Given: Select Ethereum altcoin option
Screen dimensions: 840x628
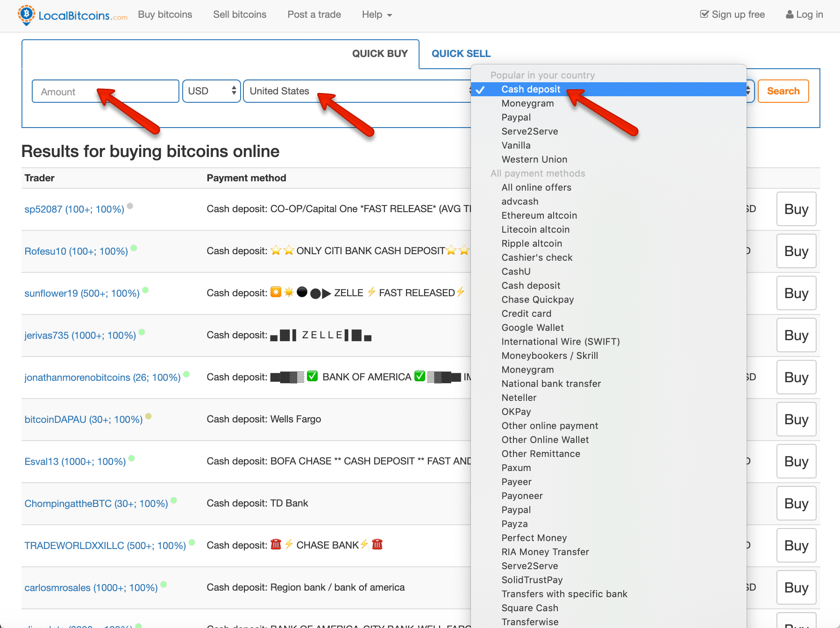Looking at the screenshot, I should [x=609, y=215].
